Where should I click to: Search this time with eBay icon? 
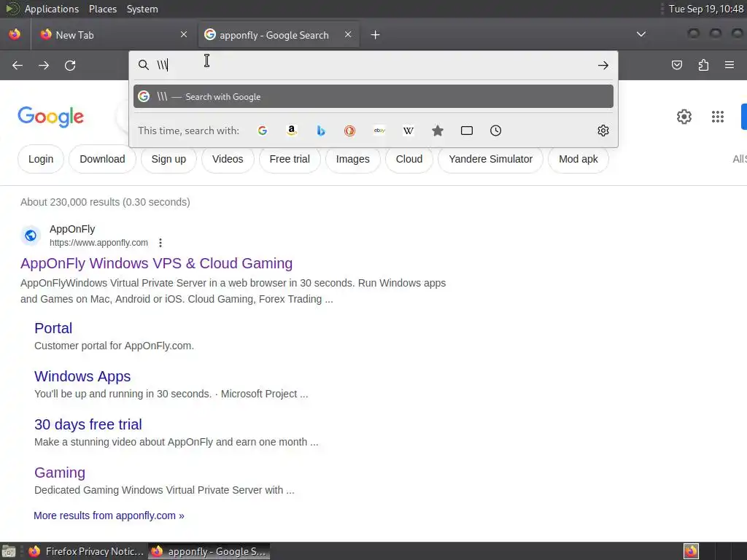(379, 131)
